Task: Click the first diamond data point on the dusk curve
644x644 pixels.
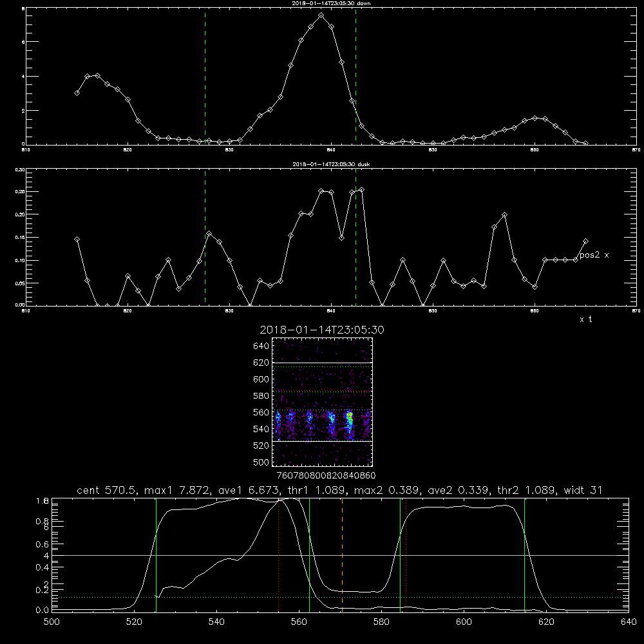Action: pyautogui.click(x=77, y=240)
